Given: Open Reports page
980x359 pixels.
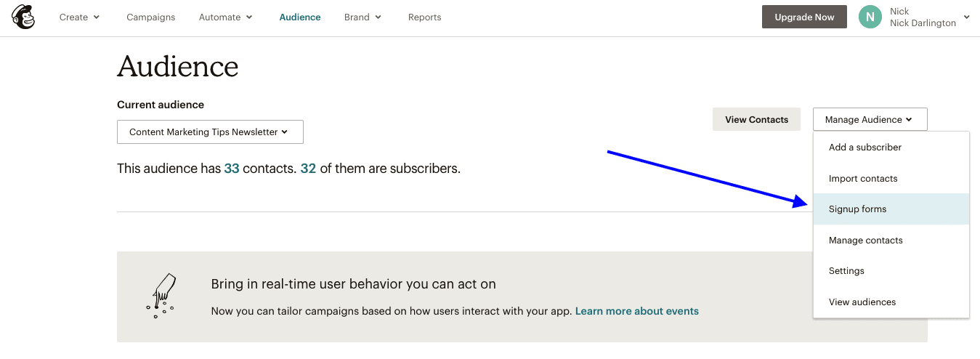Looking at the screenshot, I should coord(424,17).
